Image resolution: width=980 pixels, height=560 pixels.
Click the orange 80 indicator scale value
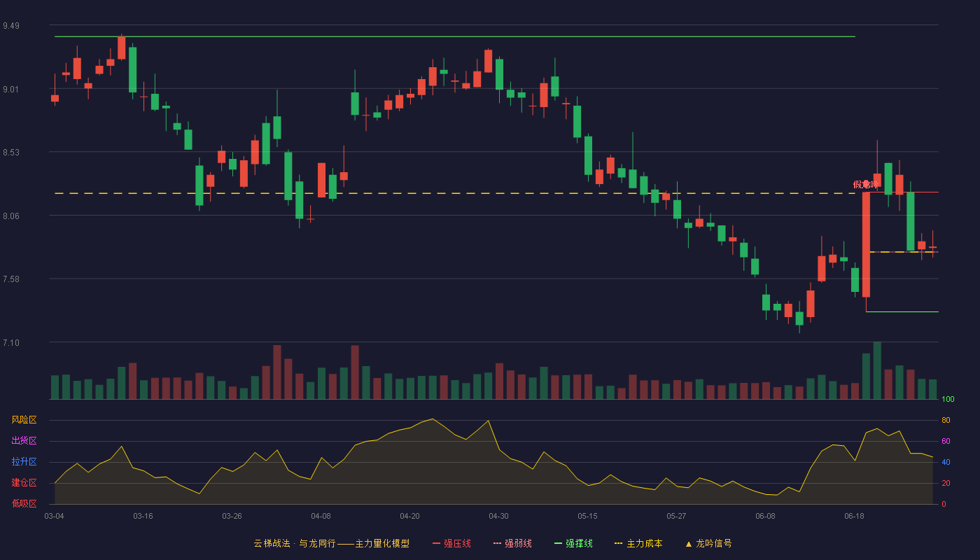(946, 421)
